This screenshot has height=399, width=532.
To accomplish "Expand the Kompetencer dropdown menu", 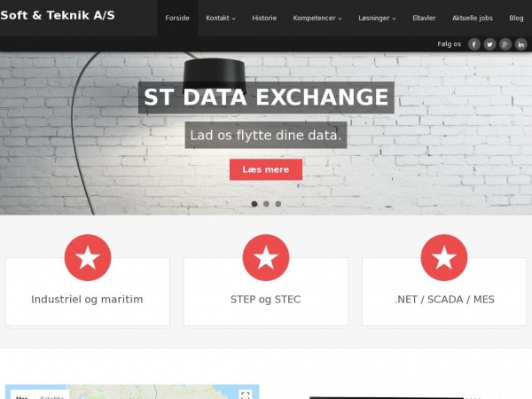I will [x=317, y=18].
